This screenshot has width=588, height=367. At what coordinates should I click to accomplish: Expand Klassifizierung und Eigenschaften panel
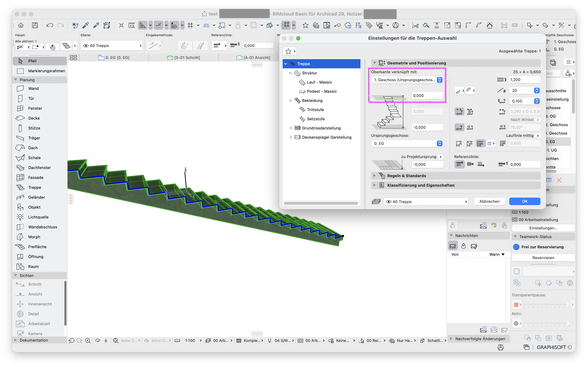click(x=374, y=185)
